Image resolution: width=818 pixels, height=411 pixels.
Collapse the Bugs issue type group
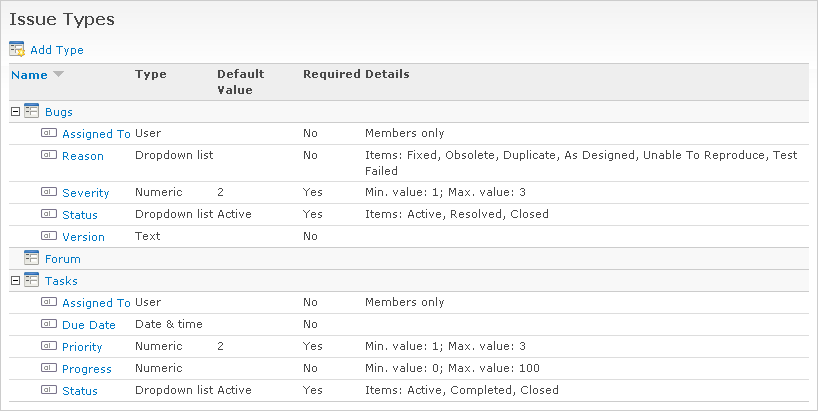(x=15, y=111)
